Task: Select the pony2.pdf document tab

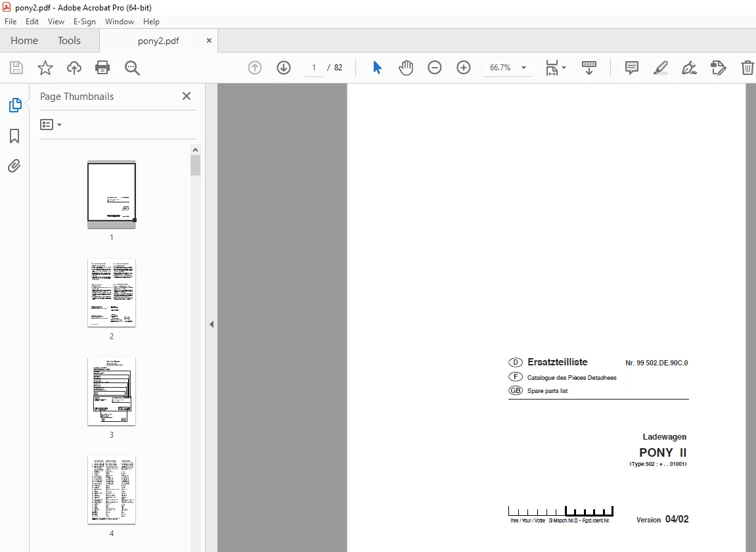Action: [158, 41]
